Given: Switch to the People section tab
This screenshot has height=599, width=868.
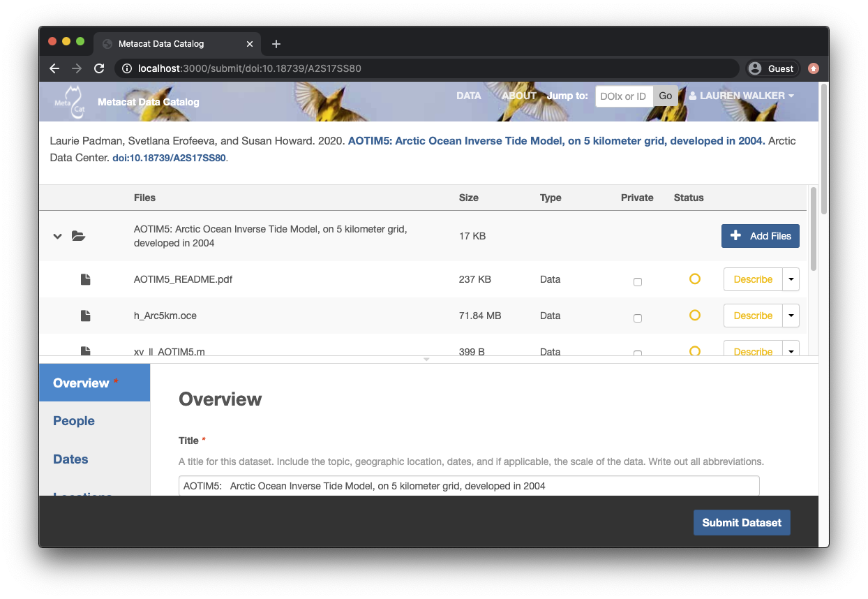Looking at the screenshot, I should tap(74, 421).
